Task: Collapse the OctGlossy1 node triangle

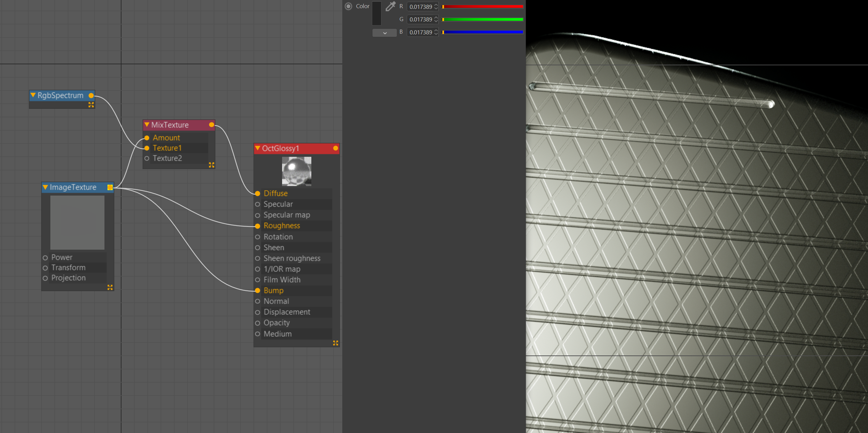Action: 258,148
